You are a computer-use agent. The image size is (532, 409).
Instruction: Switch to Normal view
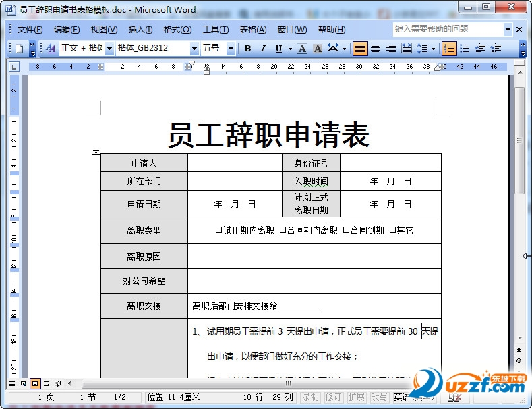12,383
